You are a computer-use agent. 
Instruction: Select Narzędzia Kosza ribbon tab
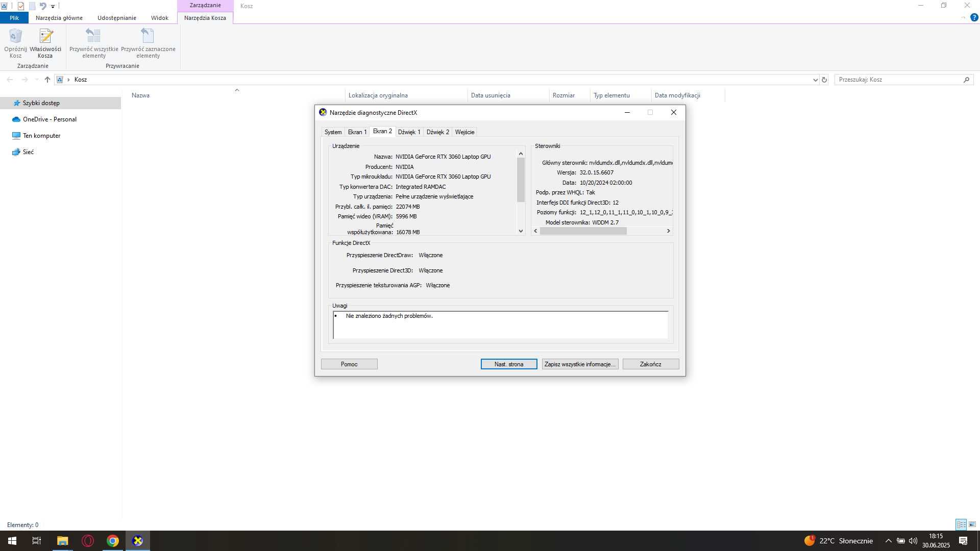point(205,18)
